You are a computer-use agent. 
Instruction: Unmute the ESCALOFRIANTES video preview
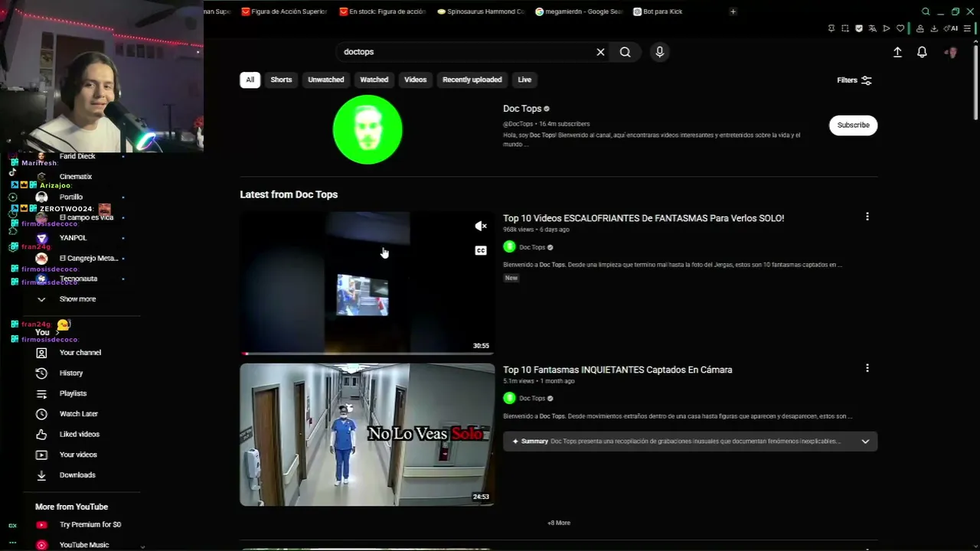click(x=481, y=226)
